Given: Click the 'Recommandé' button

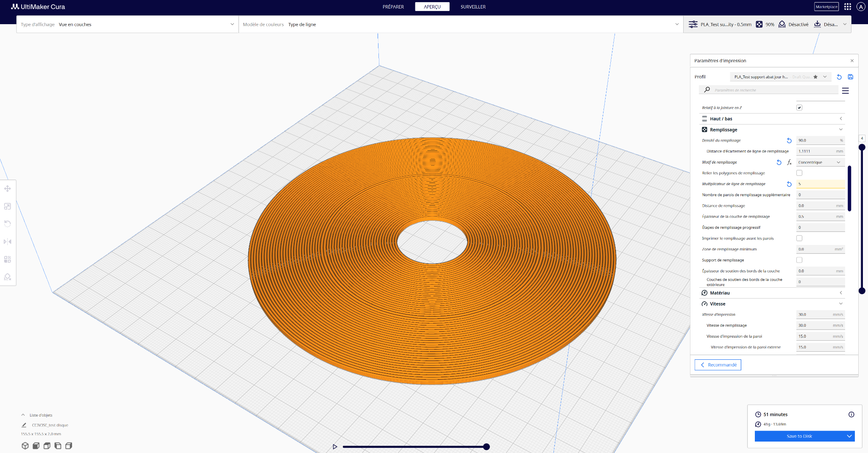Looking at the screenshot, I should coord(718,365).
